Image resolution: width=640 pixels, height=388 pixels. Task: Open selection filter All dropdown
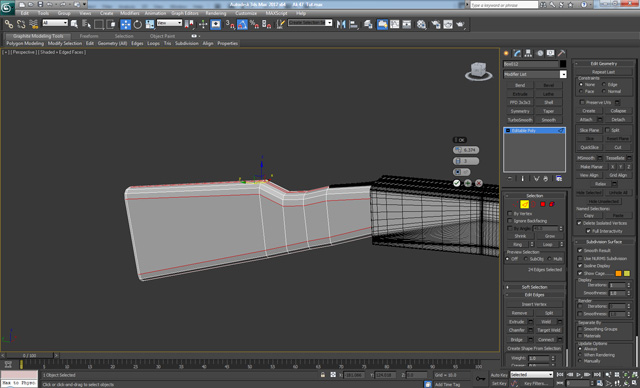pos(55,23)
